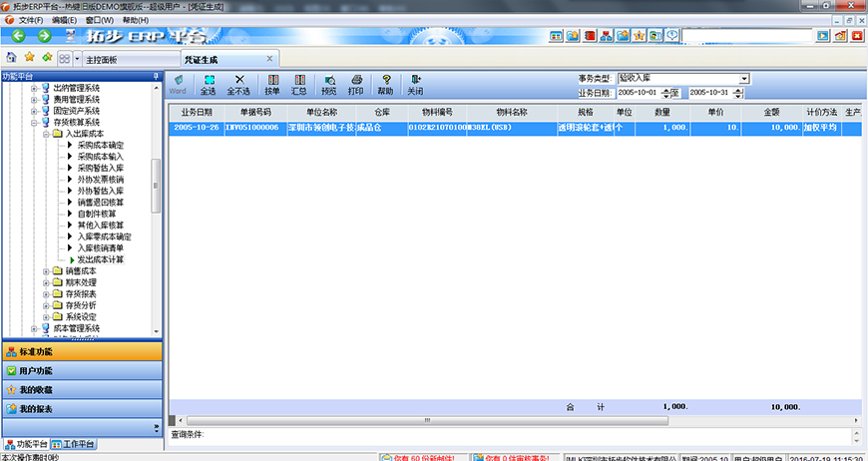
Task: Click the Word export toolbar icon
Action: point(178,85)
